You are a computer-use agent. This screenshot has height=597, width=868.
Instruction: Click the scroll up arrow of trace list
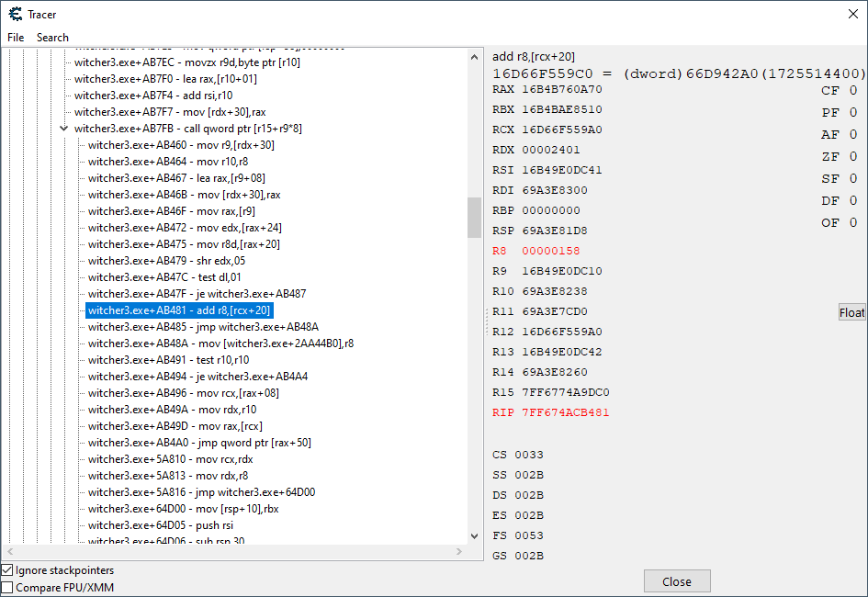click(x=474, y=57)
